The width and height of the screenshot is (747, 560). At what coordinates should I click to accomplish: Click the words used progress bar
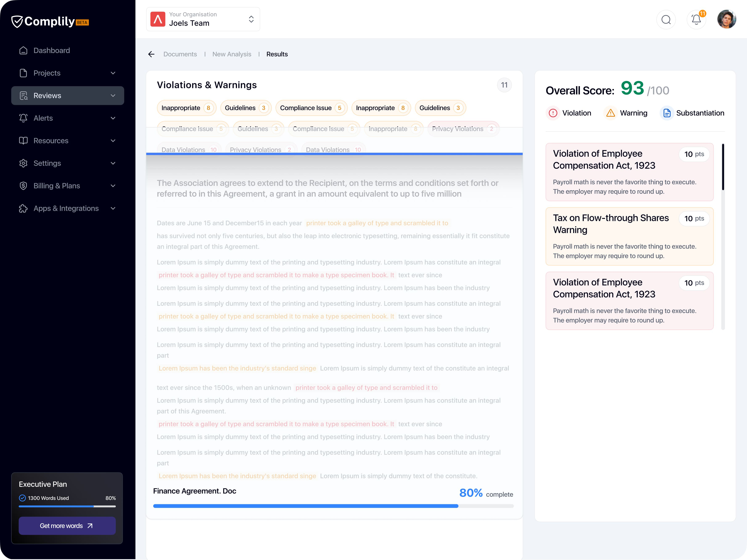pyautogui.click(x=67, y=506)
